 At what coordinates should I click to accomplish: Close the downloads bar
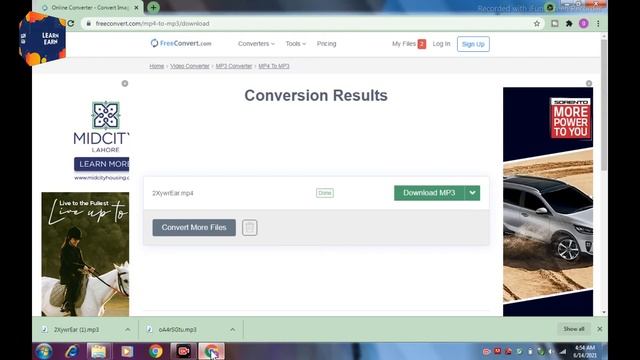pos(600,329)
